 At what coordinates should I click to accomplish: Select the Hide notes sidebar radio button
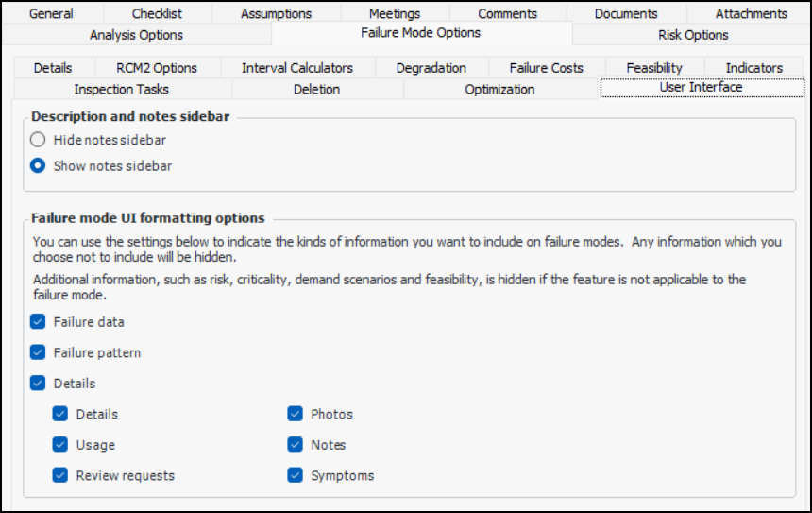pyautogui.click(x=38, y=140)
